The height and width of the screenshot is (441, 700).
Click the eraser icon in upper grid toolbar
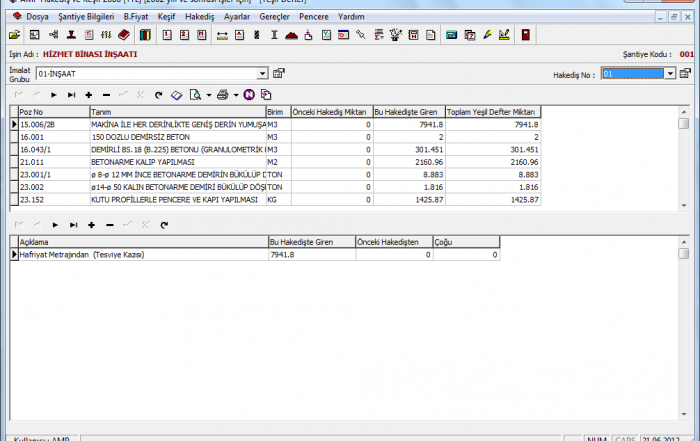click(176, 94)
